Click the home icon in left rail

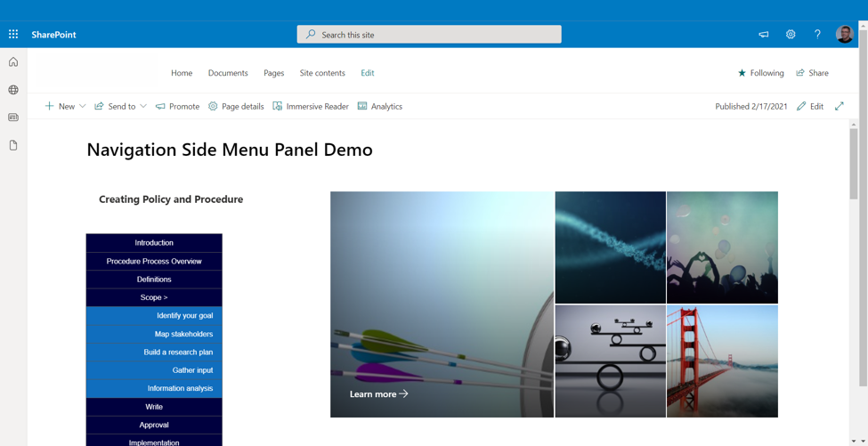(13, 62)
